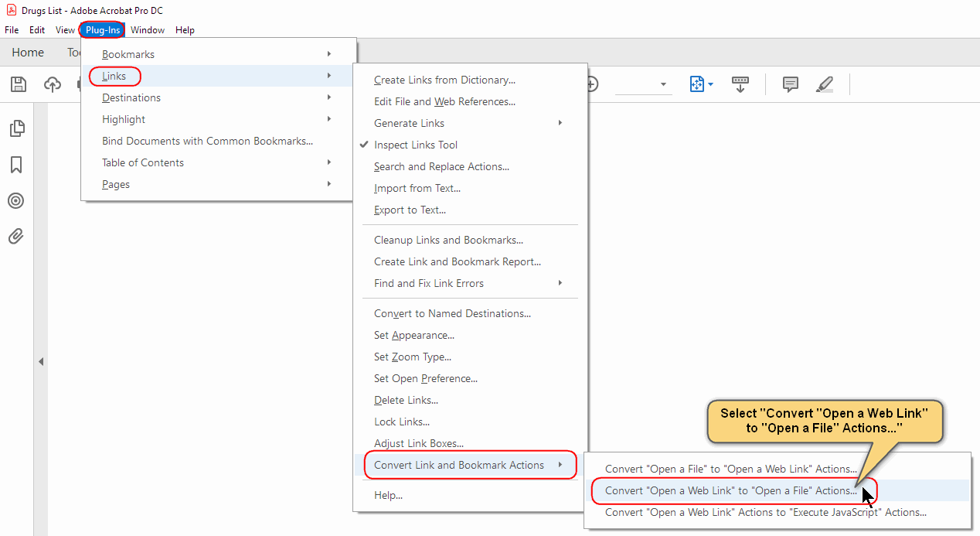Screen dimensions: 980x536
Task: Open the Plug-Ins menu
Action: point(102,29)
